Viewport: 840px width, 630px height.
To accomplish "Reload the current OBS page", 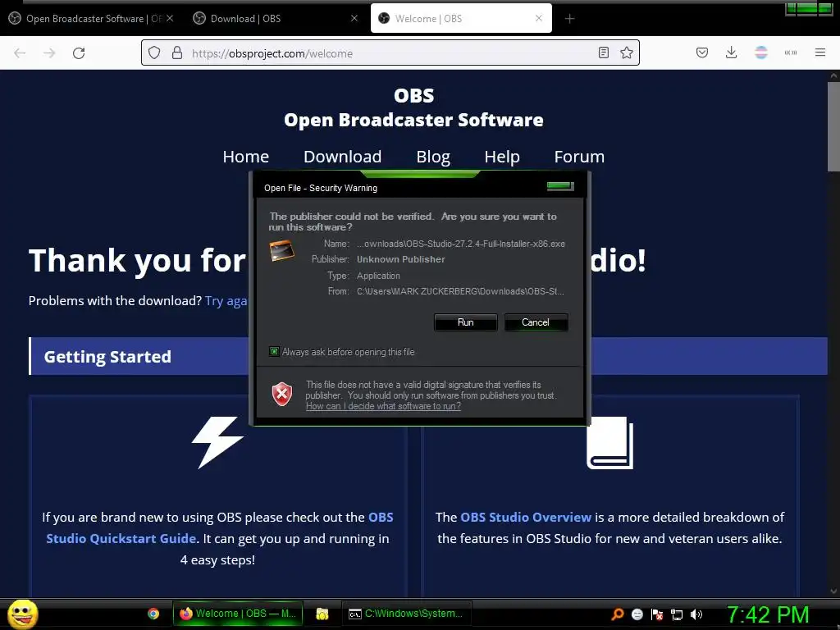I will point(79,53).
